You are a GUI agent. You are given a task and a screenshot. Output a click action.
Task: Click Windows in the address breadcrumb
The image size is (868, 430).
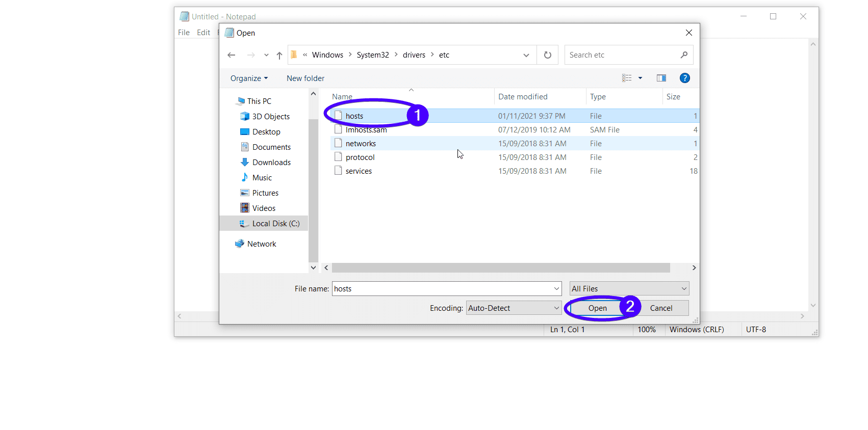[327, 55]
